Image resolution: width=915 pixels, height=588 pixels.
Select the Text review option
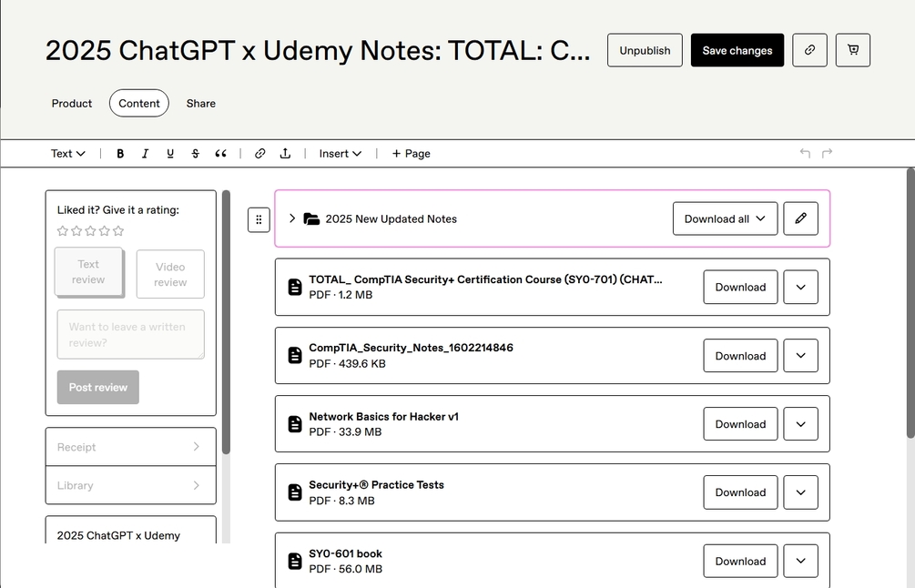(88, 272)
